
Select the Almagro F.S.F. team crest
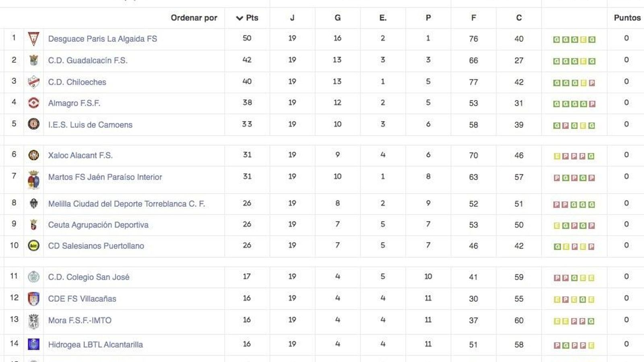[x=34, y=103]
